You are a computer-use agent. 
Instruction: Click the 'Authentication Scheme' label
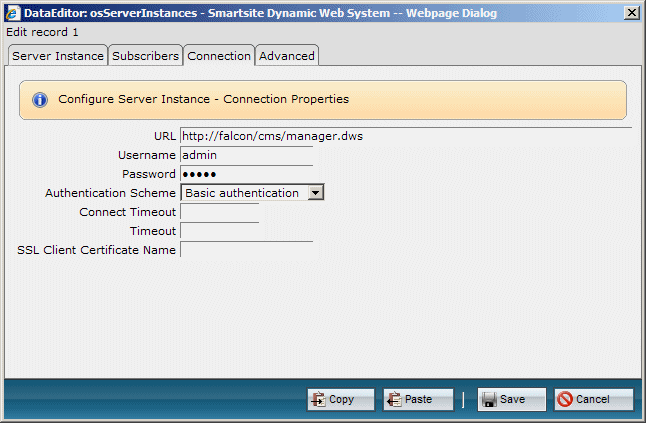pyautogui.click(x=110, y=193)
